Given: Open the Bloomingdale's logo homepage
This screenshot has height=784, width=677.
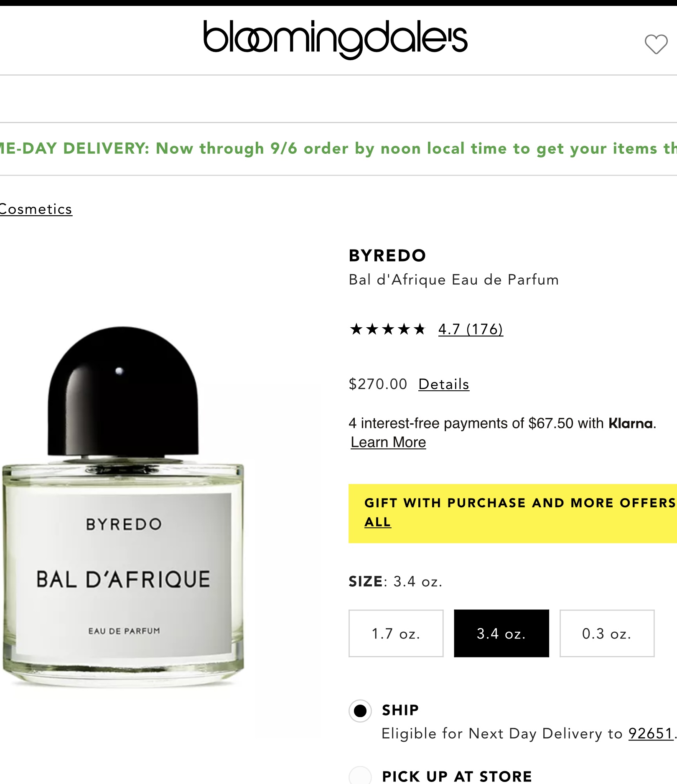Looking at the screenshot, I should coord(335,39).
